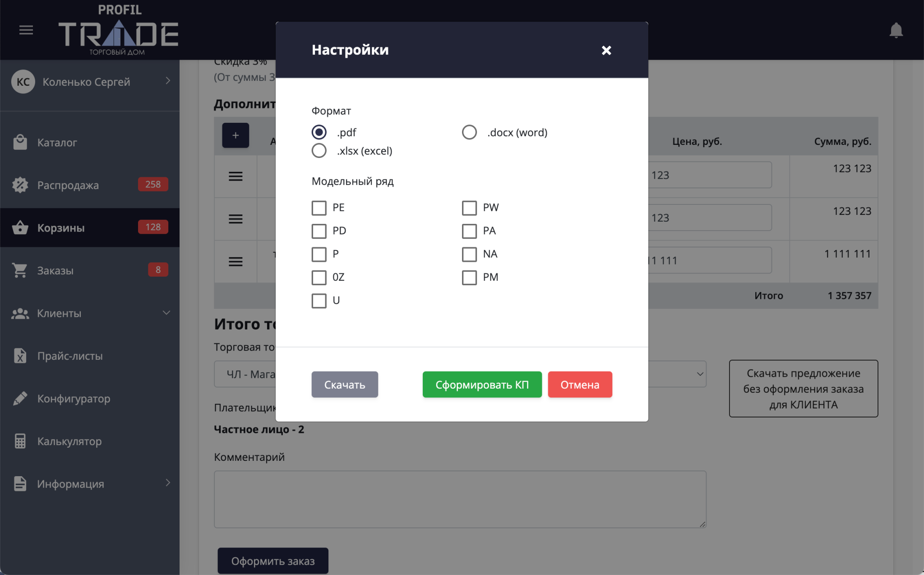Viewport: 924px width, 575px height.
Task: Click the Конфигуратор pencil icon
Action: tap(20, 399)
